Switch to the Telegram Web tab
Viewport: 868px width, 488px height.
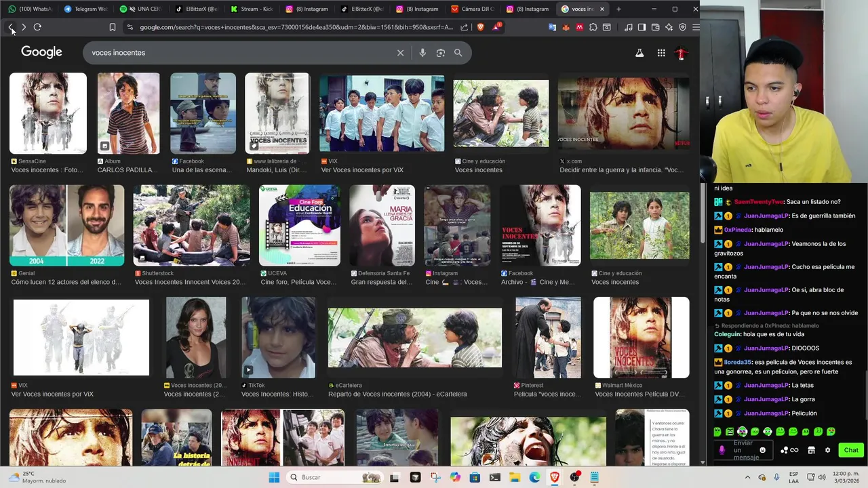[x=85, y=9]
